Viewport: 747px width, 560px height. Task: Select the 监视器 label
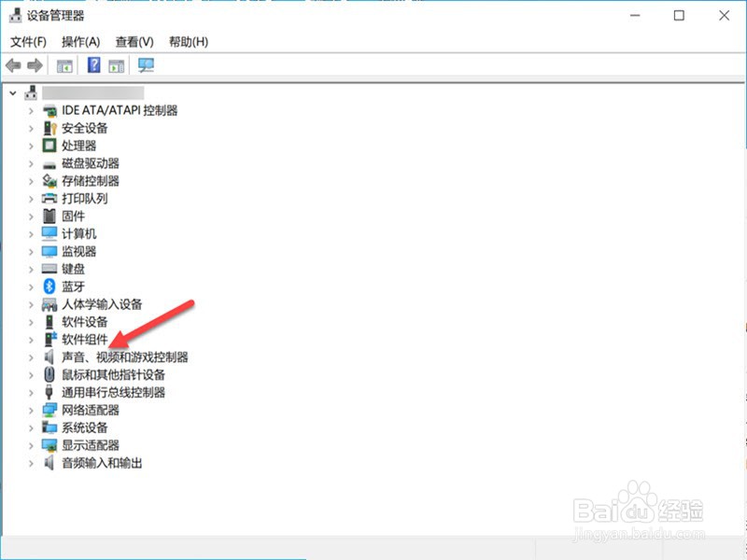[x=79, y=251]
